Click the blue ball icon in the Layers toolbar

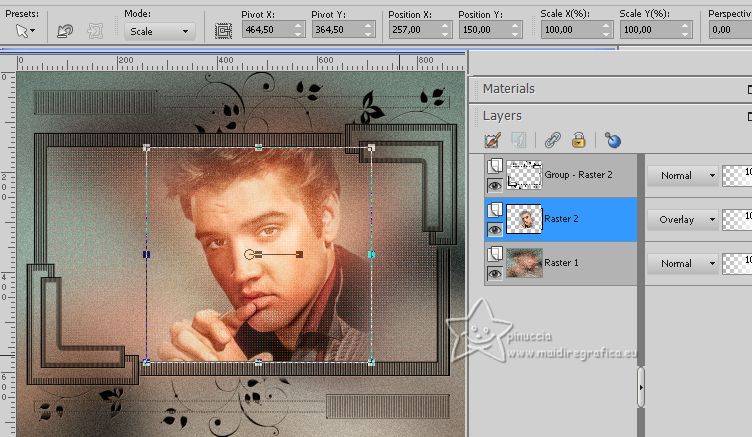point(612,141)
